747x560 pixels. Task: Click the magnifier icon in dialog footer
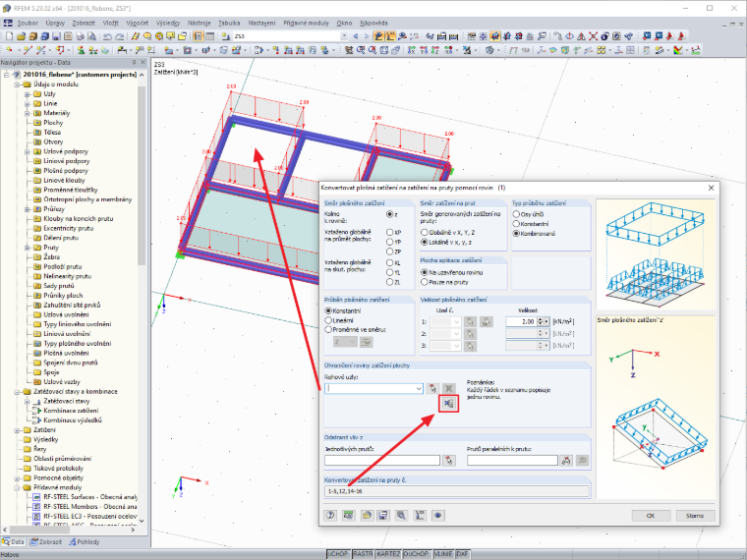coord(402,515)
